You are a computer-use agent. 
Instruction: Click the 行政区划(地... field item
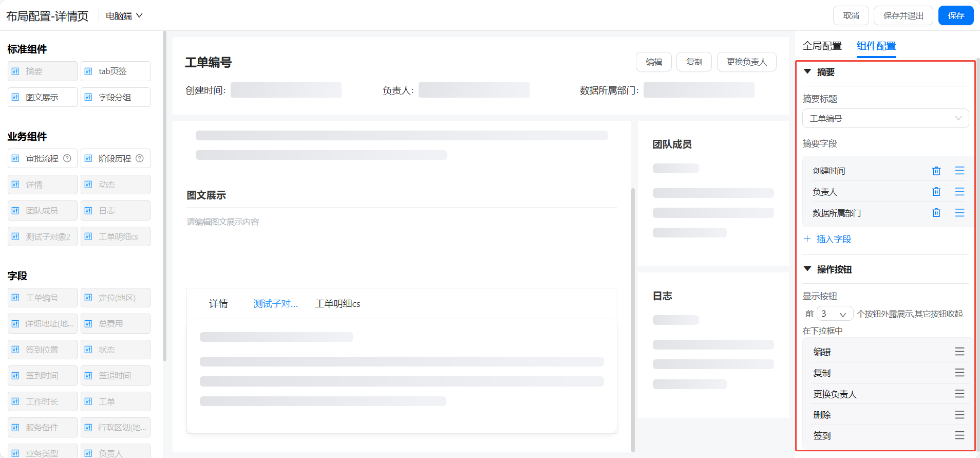(116, 428)
